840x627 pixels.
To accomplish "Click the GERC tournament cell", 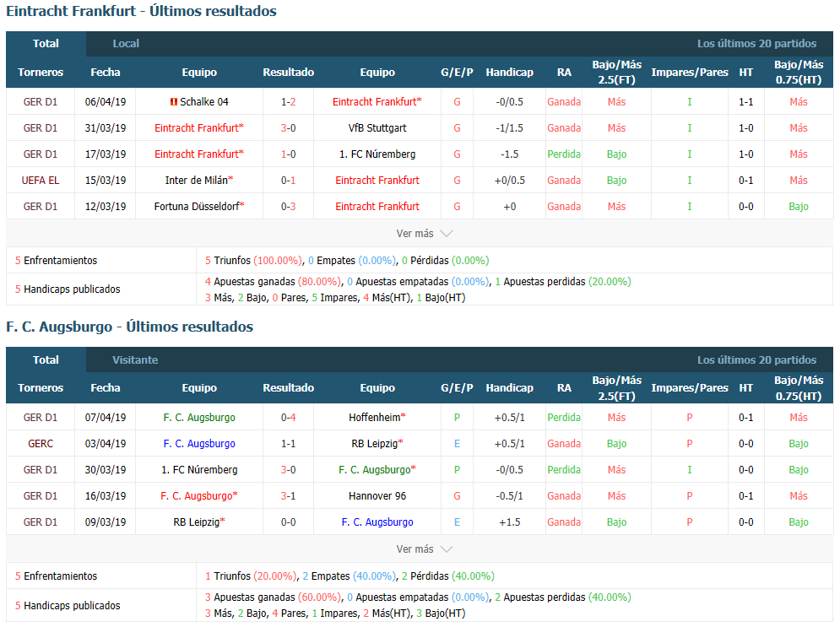I will 41,444.
